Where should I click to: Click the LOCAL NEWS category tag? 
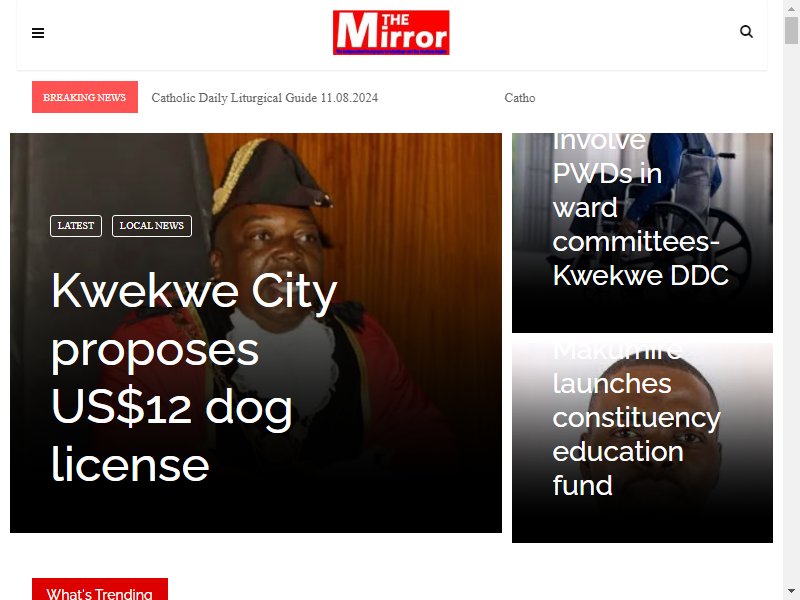(152, 226)
